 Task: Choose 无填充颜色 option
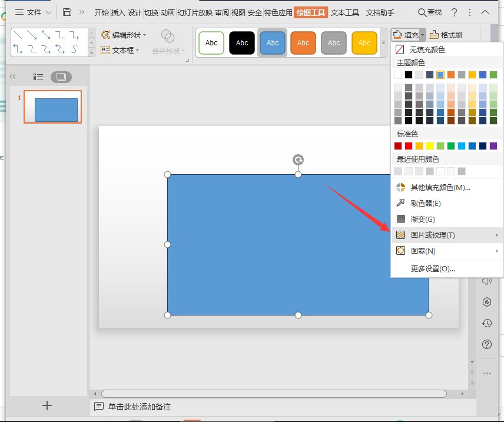(426, 50)
